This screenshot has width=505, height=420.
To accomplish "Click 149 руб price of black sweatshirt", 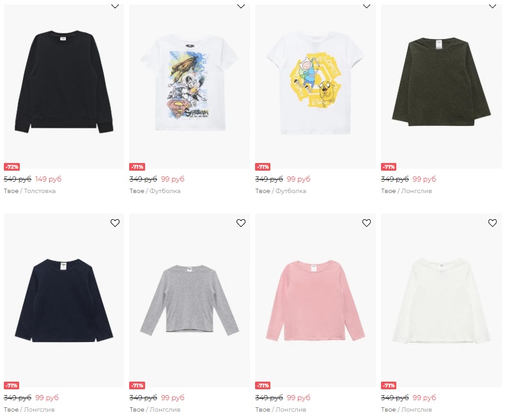I will pyautogui.click(x=49, y=179).
